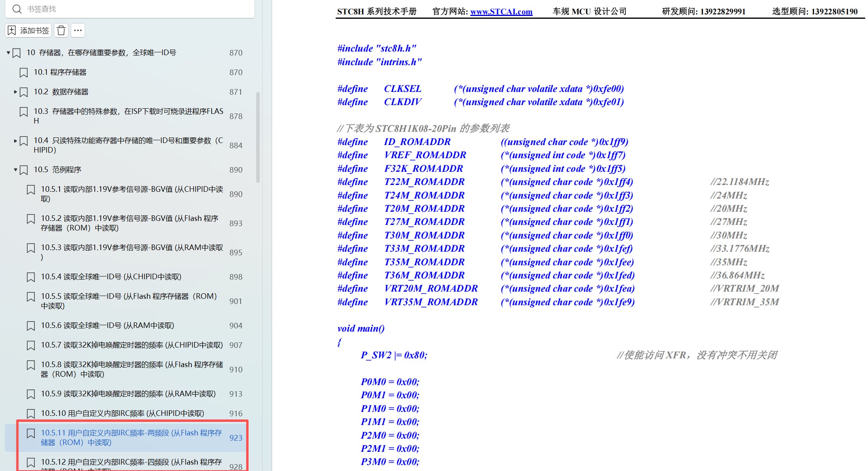Click the search magnifier icon in bookmark search
868x471 pixels.
pos(17,9)
